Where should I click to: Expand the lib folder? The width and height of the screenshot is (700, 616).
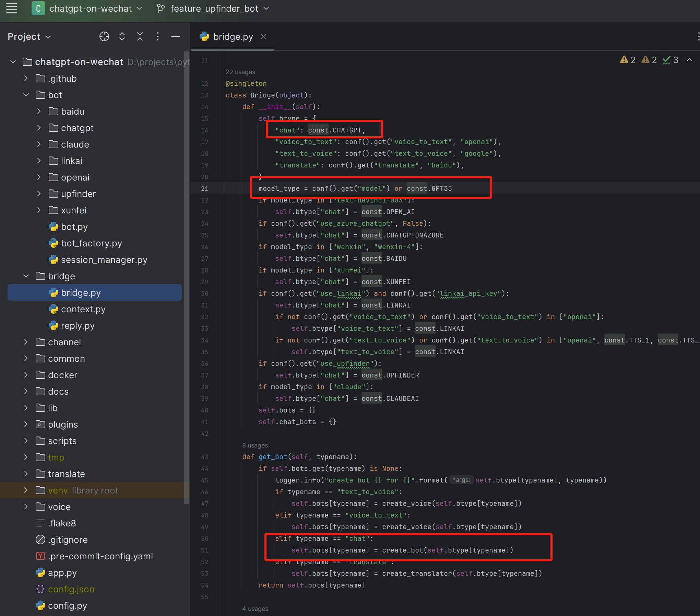coord(26,408)
